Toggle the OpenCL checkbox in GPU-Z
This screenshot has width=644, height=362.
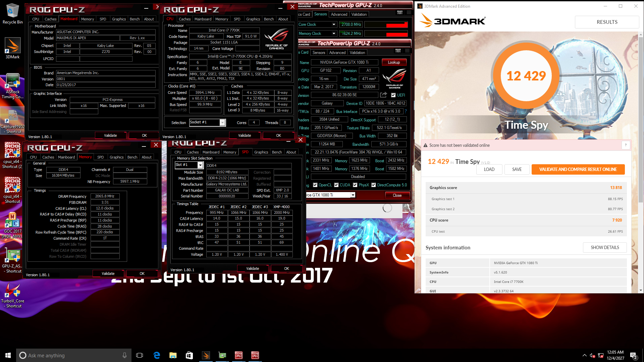point(315,185)
